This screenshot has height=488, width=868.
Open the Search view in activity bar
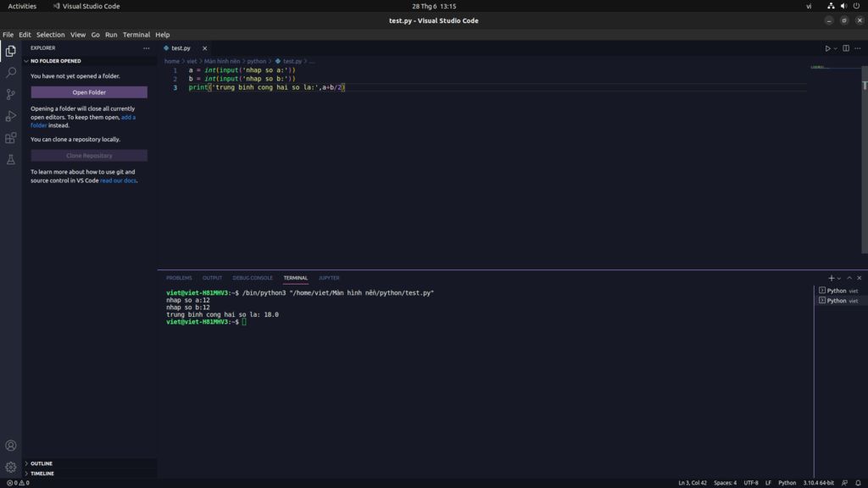[x=10, y=73]
